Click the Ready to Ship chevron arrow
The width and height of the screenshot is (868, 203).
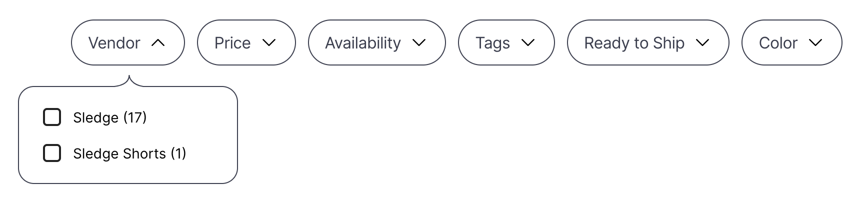click(702, 43)
